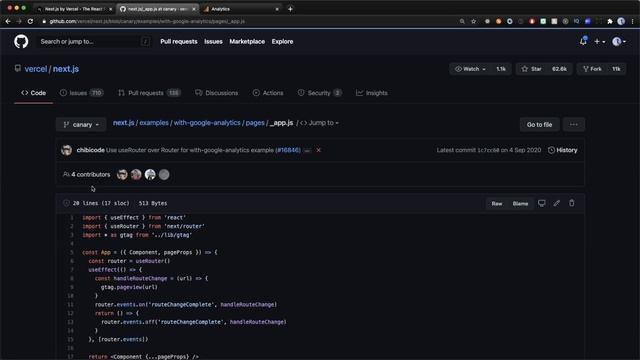Open Issues in the top nav
The image size is (640, 360).
coord(213,42)
